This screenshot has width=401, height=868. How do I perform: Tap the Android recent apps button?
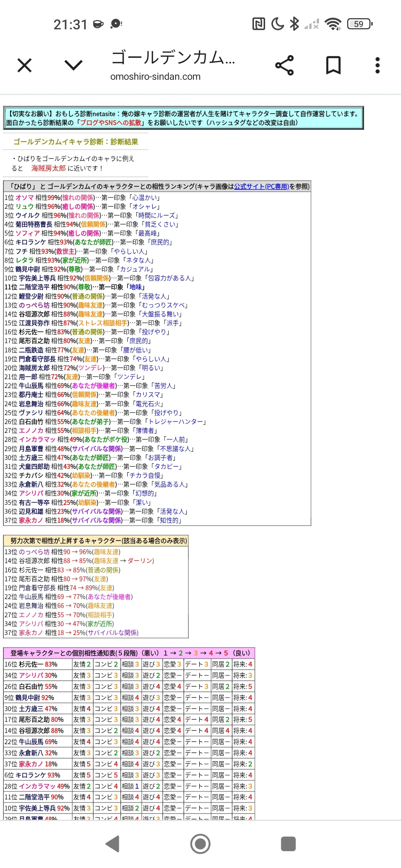[288, 844]
